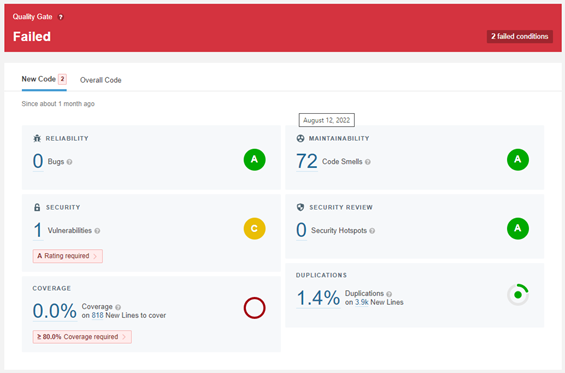Click the help icon next to Coverage
Image resolution: width=565 pixels, height=373 pixels.
pyautogui.click(x=118, y=307)
